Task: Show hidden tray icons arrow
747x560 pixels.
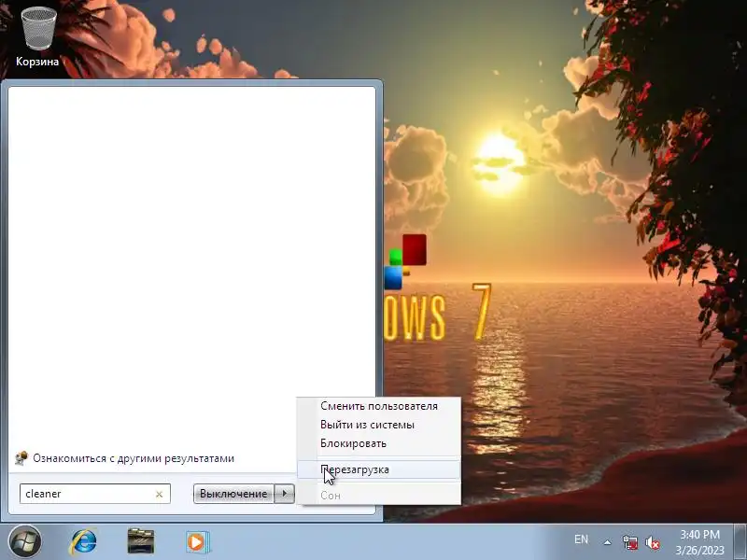Action: (608, 542)
